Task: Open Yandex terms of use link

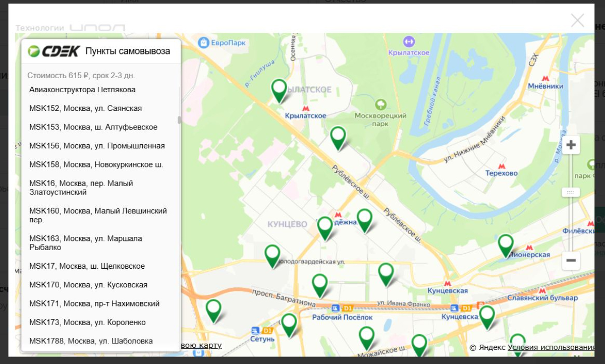Action: (x=551, y=347)
